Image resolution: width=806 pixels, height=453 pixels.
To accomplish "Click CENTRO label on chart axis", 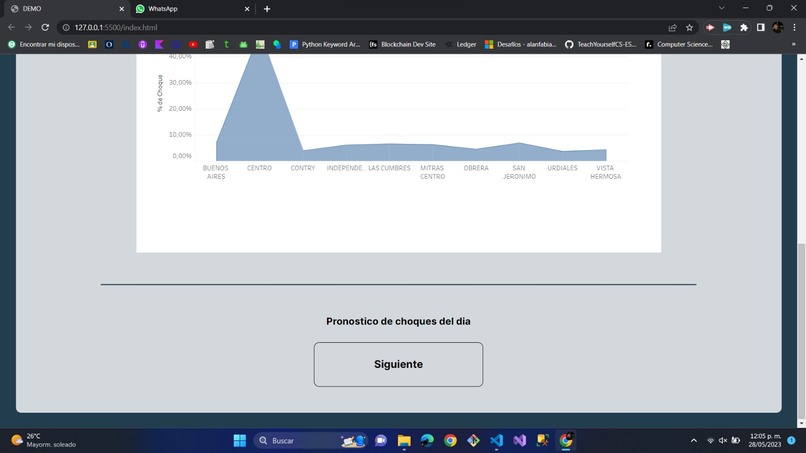I will (x=259, y=168).
